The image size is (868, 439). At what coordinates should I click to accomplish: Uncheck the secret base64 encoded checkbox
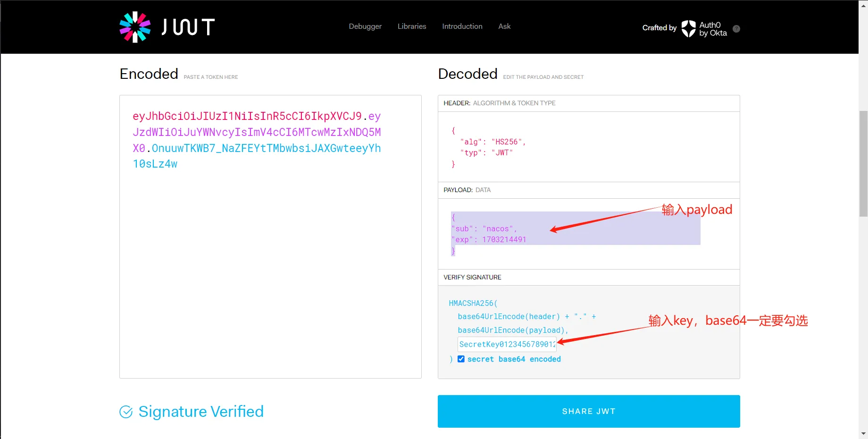click(461, 359)
